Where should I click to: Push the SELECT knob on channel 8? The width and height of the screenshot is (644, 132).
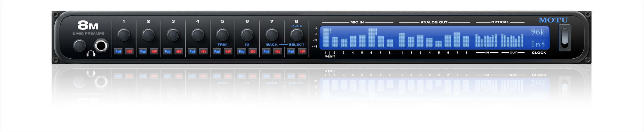point(296,35)
